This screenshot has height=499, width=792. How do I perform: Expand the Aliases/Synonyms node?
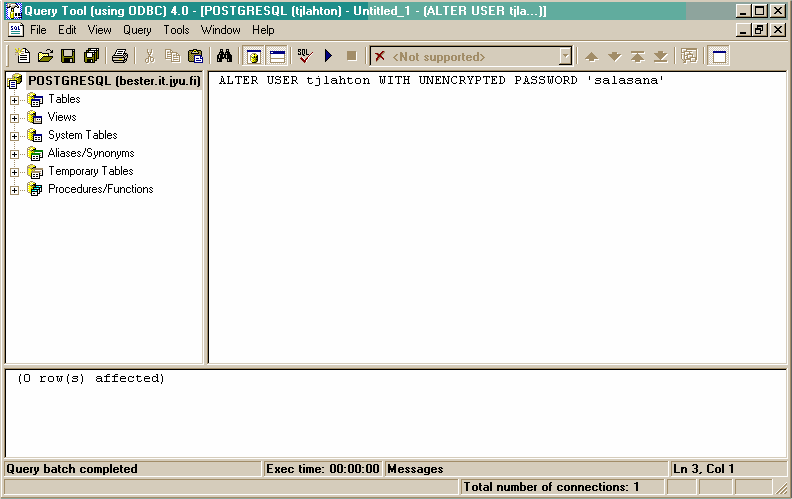15,154
